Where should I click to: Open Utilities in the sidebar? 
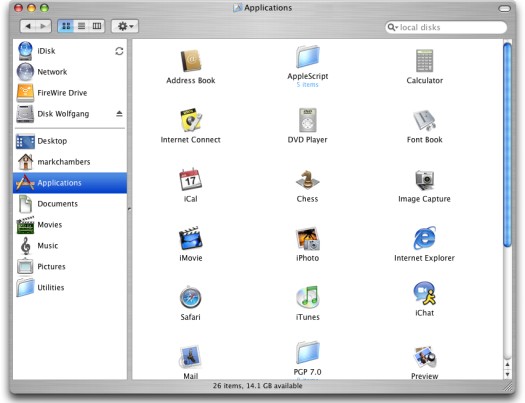(70, 288)
